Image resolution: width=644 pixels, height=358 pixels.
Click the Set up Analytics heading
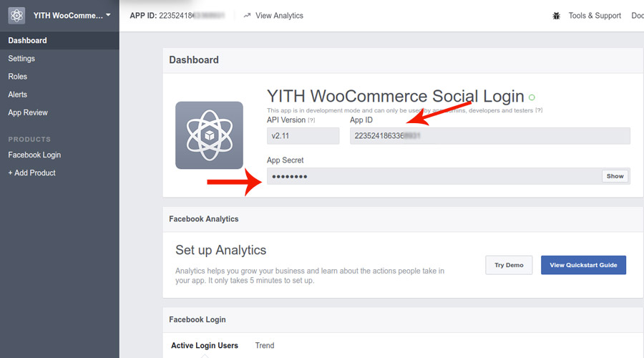point(221,250)
